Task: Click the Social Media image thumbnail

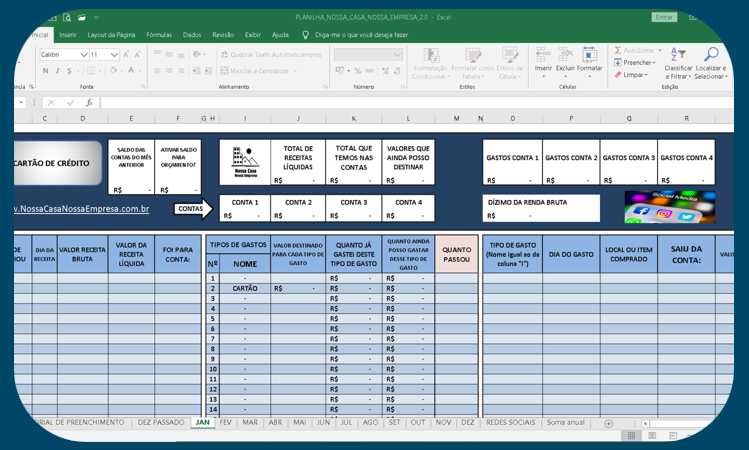Action: point(670,207)
